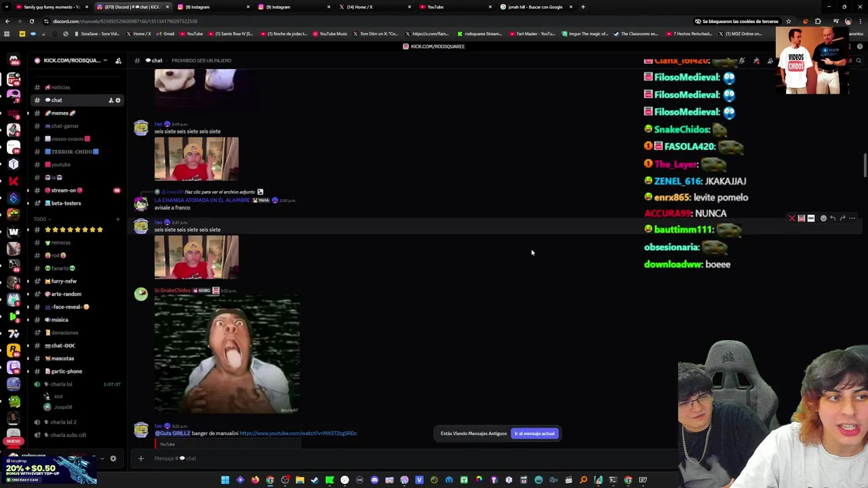The height and width of the screenshot is (488, 868).
Task: Open chat channel settings gear
Action: point(118,100)
